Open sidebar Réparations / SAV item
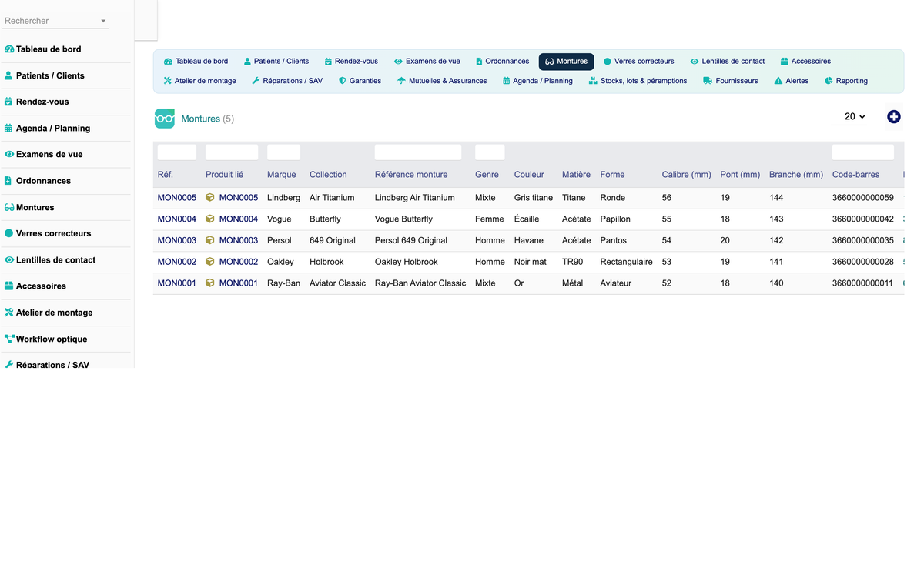The height and width of the screenshot is (572, 924). click(x=52, y=364)
